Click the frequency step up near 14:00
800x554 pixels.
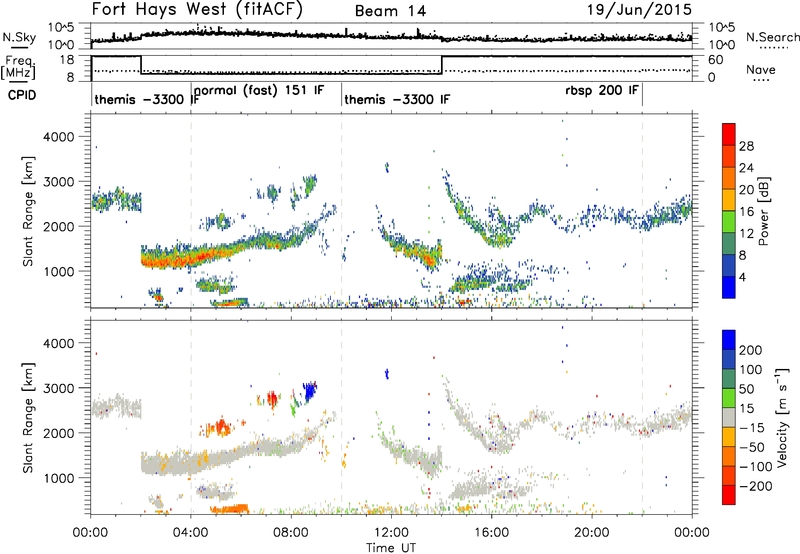pyautogui.click(x=442, y=65)
